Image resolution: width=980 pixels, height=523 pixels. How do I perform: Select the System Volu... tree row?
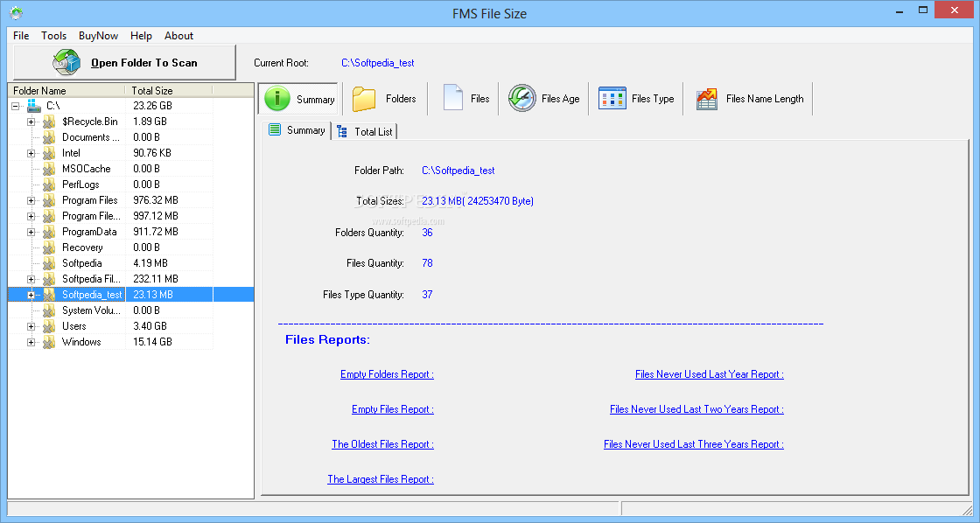point(110,310)
